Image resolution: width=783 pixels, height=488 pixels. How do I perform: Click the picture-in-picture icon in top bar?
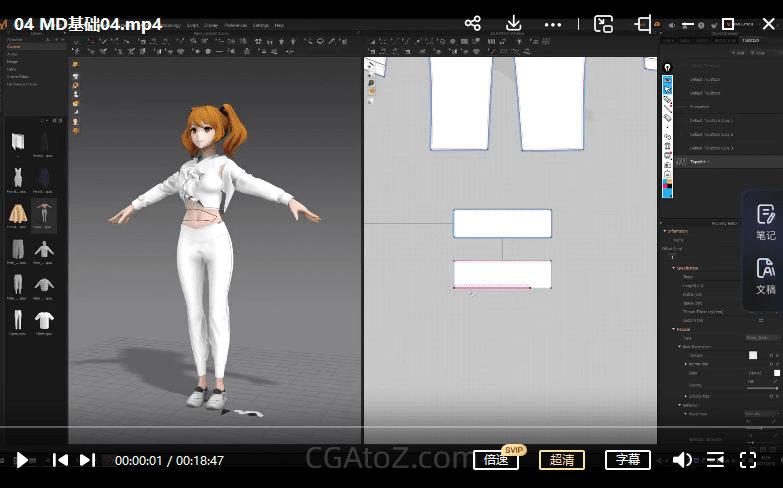click(x=603, y=23)
